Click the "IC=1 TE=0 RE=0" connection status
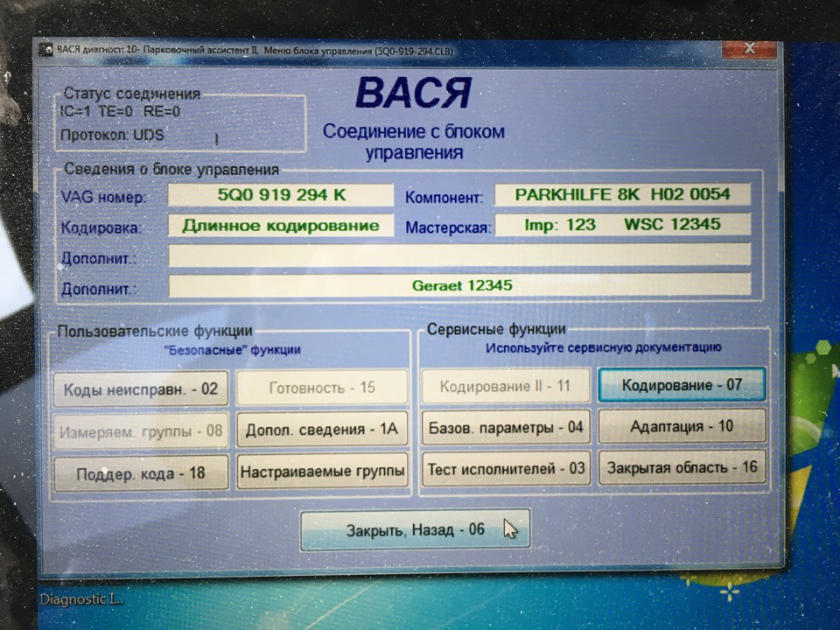The image size is (840, 630). [x=121, y=111]
